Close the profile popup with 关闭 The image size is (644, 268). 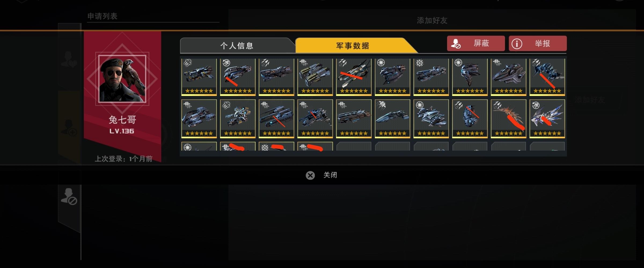321,175
